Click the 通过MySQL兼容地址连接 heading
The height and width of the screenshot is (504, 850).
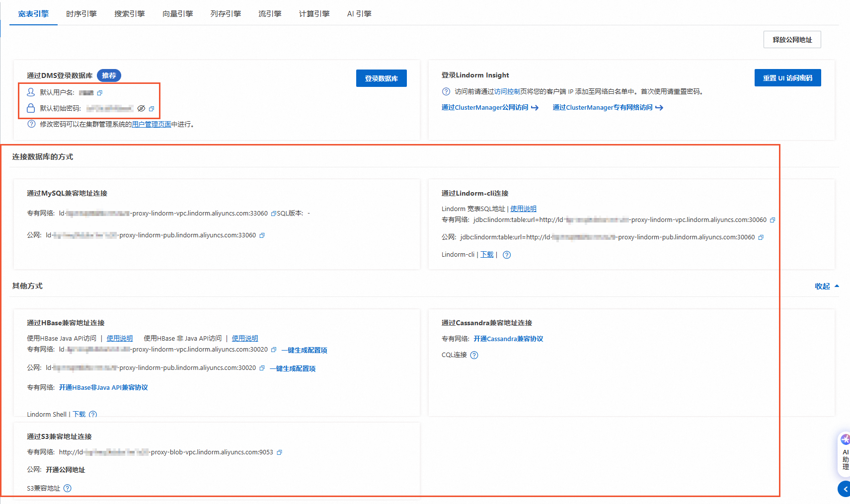pos(67,194)
